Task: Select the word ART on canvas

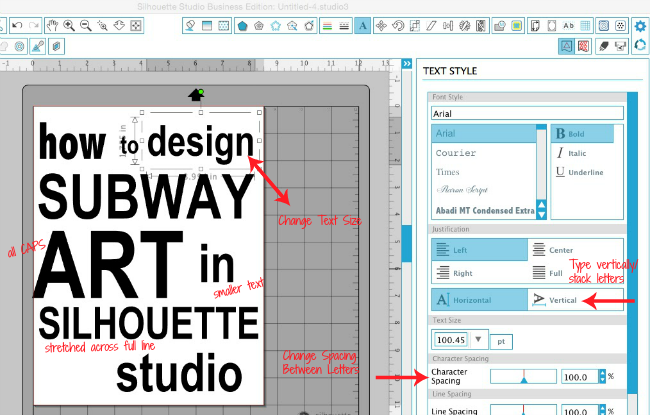Action: [108, 265]
